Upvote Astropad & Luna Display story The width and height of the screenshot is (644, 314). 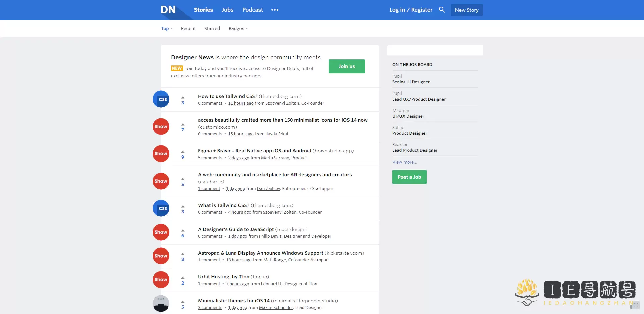(x=183, y=254)
